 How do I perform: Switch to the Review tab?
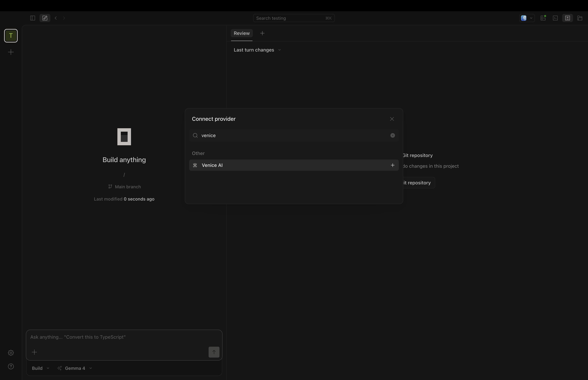click(x=242, y=33)
